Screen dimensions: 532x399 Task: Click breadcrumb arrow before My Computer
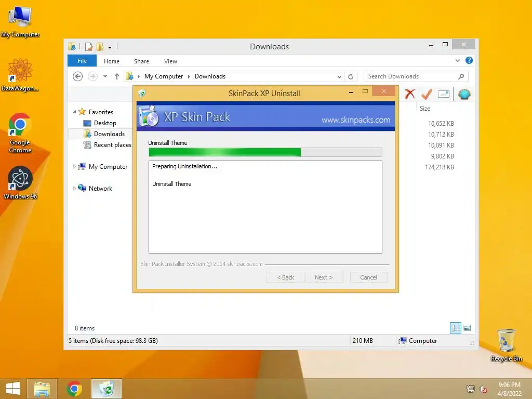[138, 77]
